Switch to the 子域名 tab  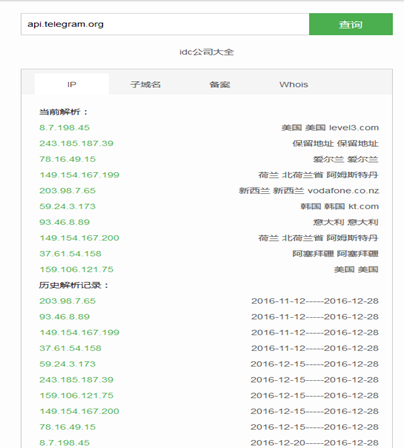click(x=146, y=84)
